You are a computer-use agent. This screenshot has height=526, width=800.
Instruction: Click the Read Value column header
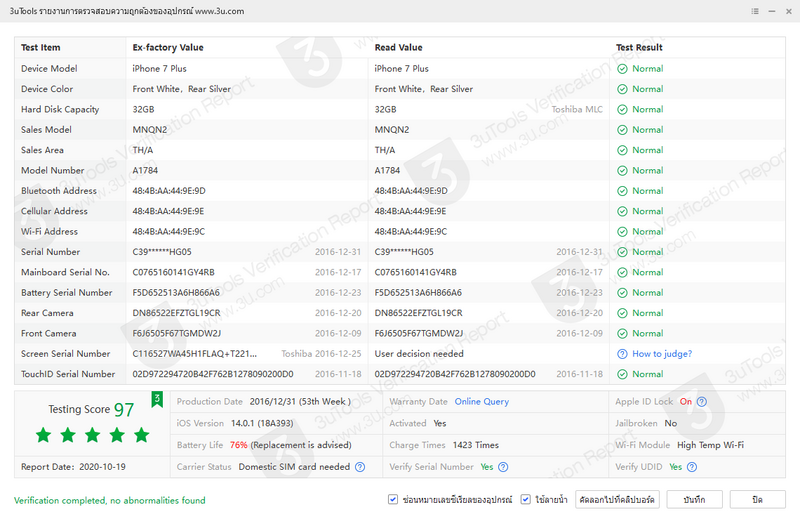click(398, 47)
